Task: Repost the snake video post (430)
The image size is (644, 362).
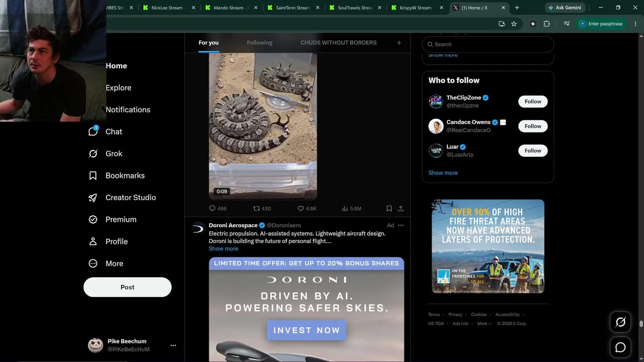Action: (x=262, y=208)
